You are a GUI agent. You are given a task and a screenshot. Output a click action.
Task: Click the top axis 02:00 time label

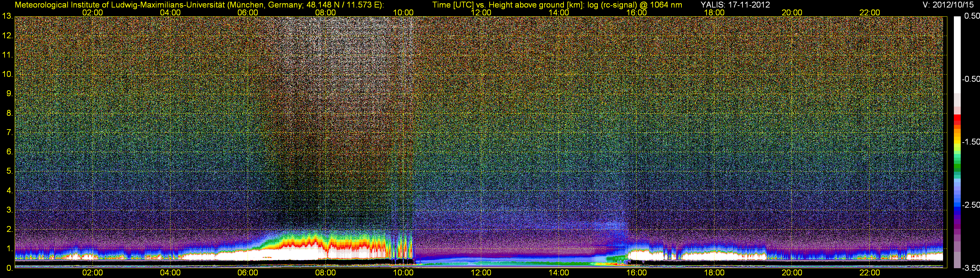92,12
